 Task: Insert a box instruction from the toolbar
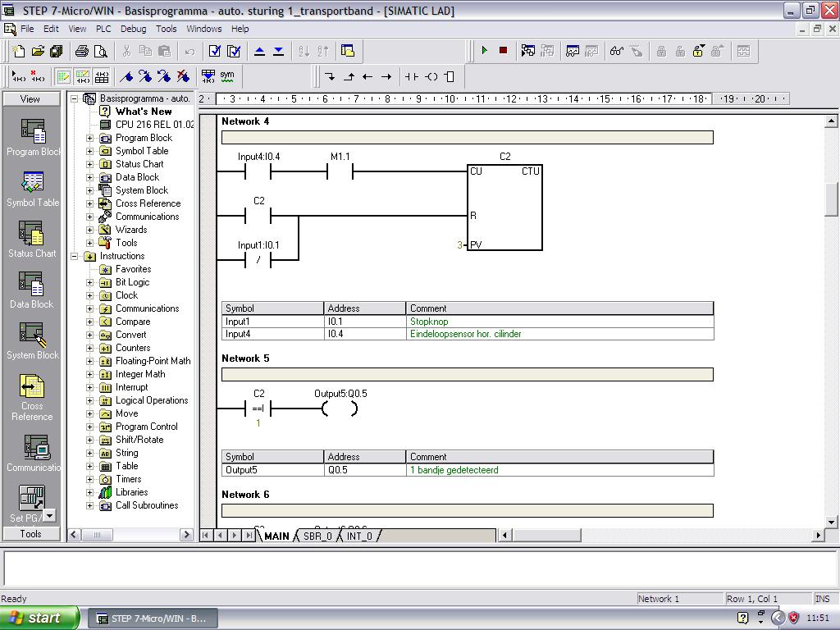pos(449,76)
